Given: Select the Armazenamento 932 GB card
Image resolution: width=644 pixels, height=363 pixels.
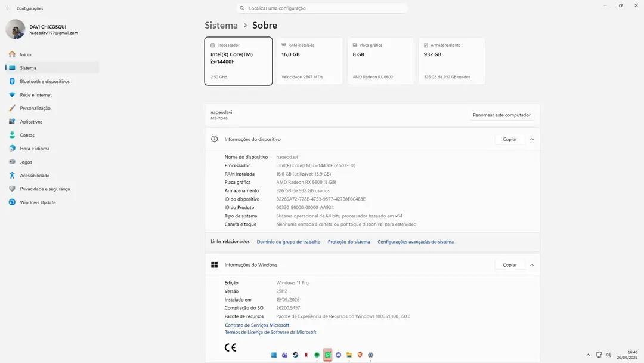Looking at the screenshot, I should (452, 61).
